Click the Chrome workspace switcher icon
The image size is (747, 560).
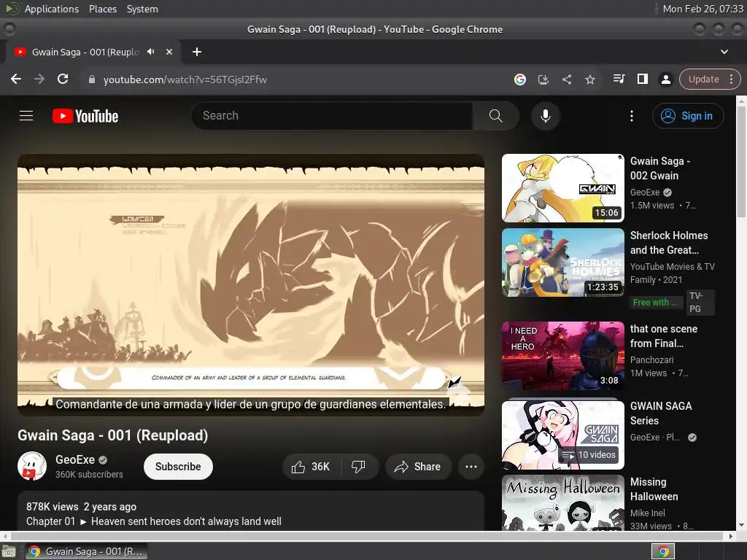pyautogui.click(x=662, y=551)
